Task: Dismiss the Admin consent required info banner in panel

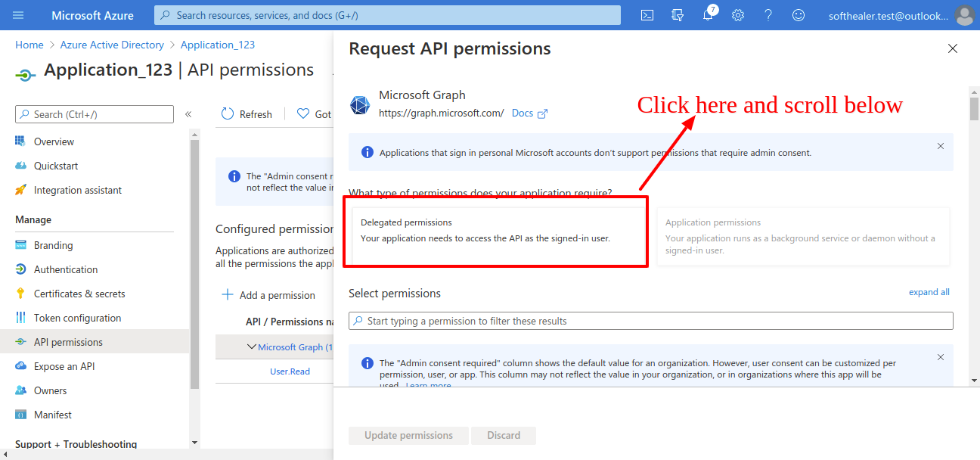Action: click(941, 357)
